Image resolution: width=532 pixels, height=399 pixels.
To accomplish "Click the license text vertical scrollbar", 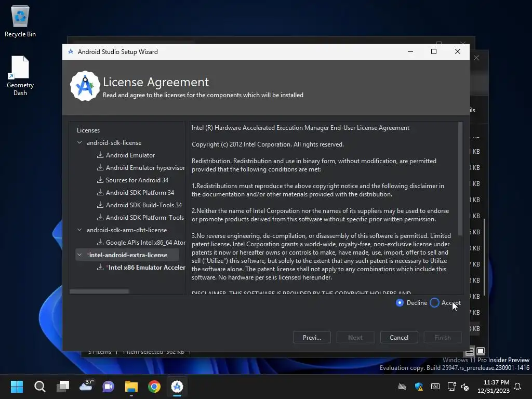I will point(460,179).
